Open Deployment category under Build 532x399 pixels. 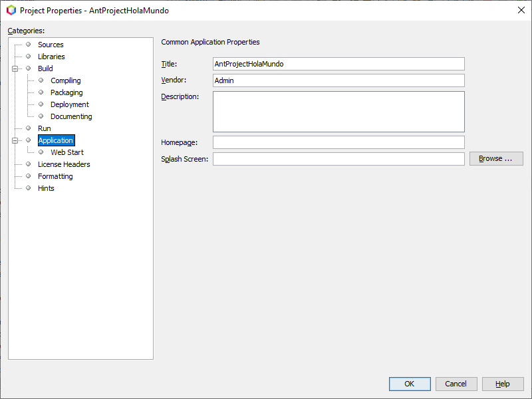(x=69, y=104)
